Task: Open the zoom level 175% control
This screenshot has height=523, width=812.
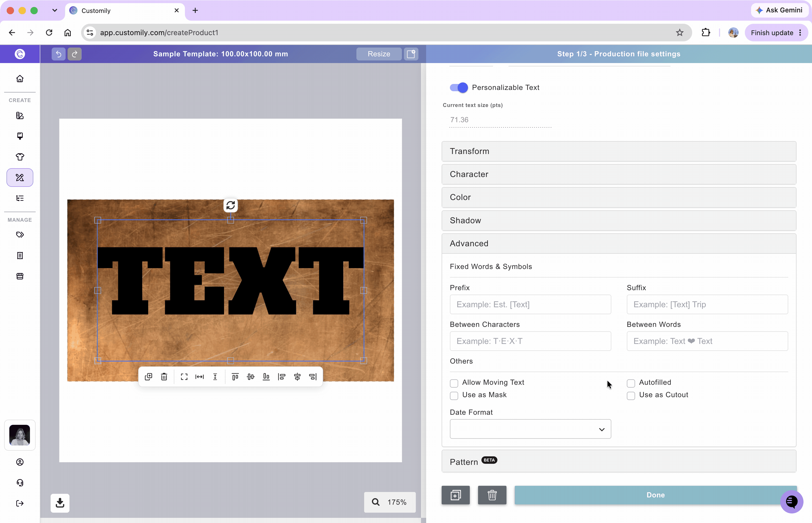Action: click(390, 502)
